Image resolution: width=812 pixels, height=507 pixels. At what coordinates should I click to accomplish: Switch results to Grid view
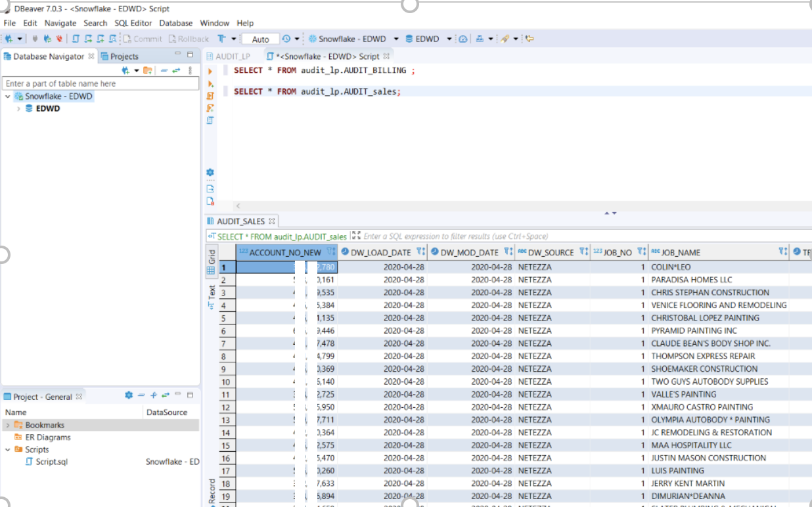212,262
